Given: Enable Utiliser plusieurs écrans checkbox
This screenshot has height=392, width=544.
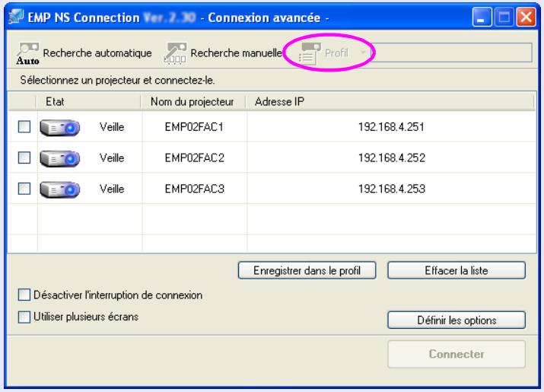Looking at the screenshot, I should point(24,317).
